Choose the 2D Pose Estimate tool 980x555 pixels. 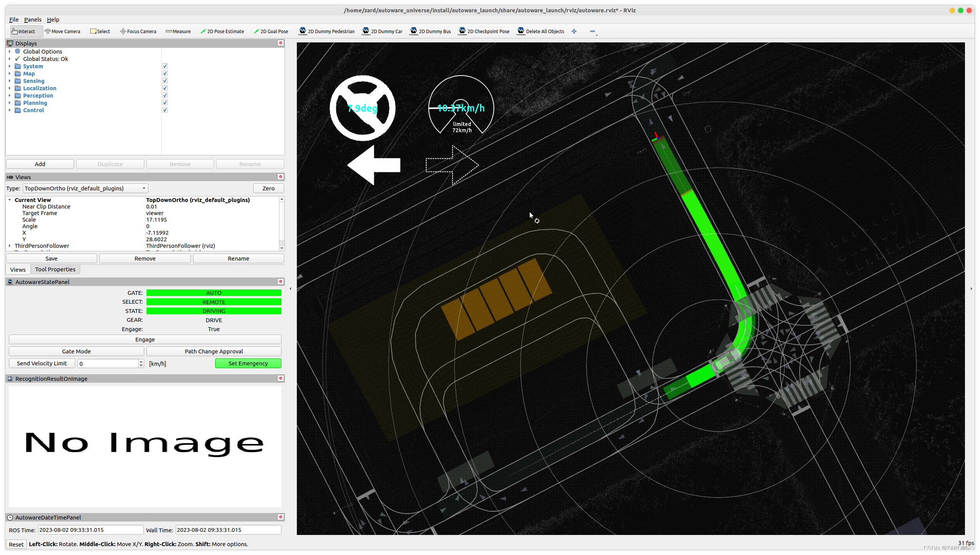point(222,31)
